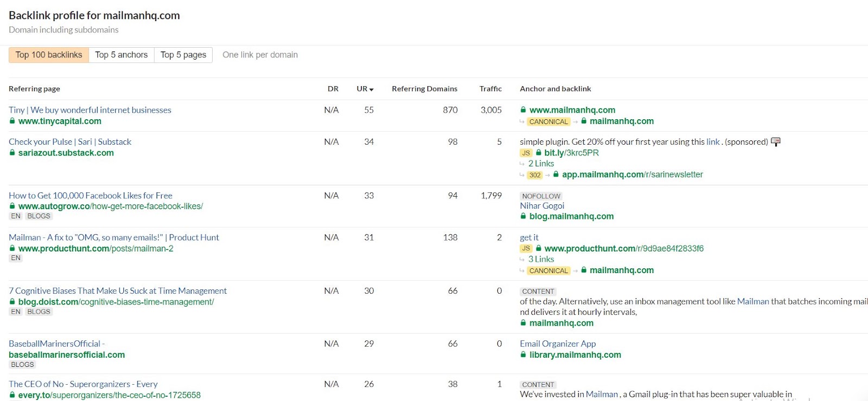
Task: Click the lock icon next to sariazout.substack.com
Action: [x=12, y=153]
